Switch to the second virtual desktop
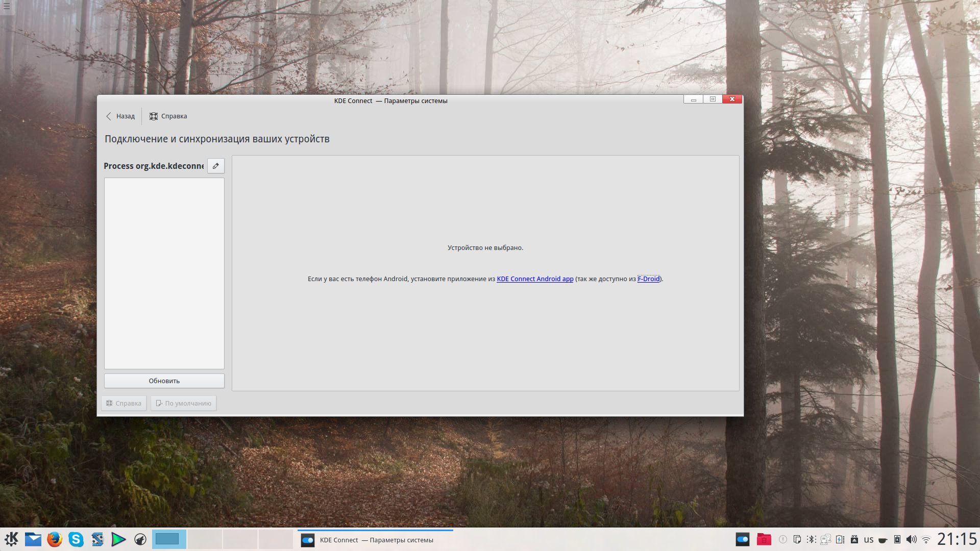This screenshot has width=980, height=551. click(204, 539)
